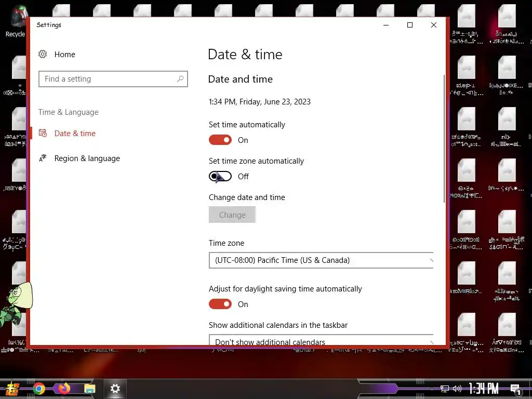Click the green Peridot character on desktop
This screenshot has height=399, width=532.
click(x=15, y=305)
